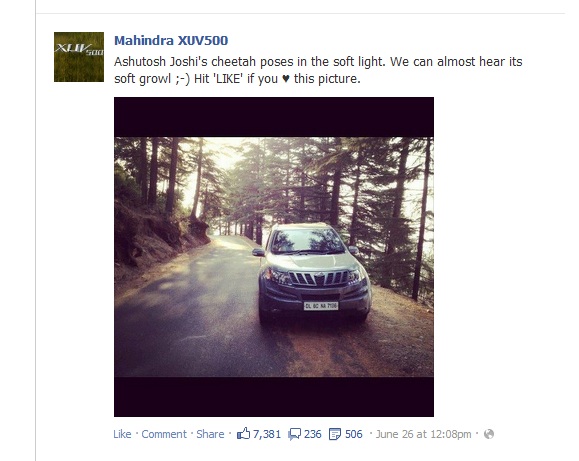Click the comment bubble icon
579x461 pixels.
[295, 434]
